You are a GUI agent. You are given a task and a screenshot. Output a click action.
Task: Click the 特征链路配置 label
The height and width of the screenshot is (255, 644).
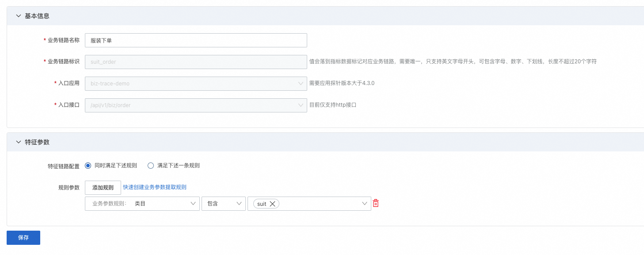(64, 166)
